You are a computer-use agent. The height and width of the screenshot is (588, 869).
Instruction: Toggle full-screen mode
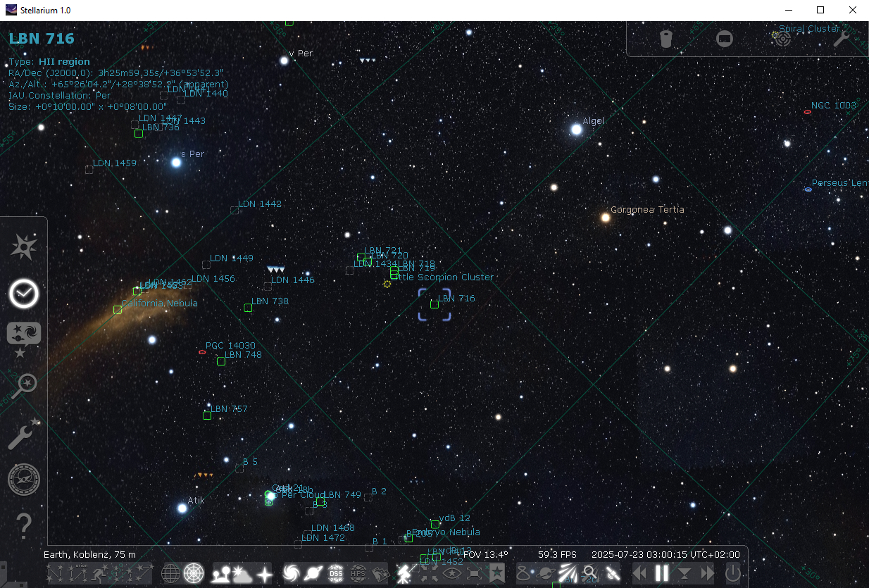point(474,573)
